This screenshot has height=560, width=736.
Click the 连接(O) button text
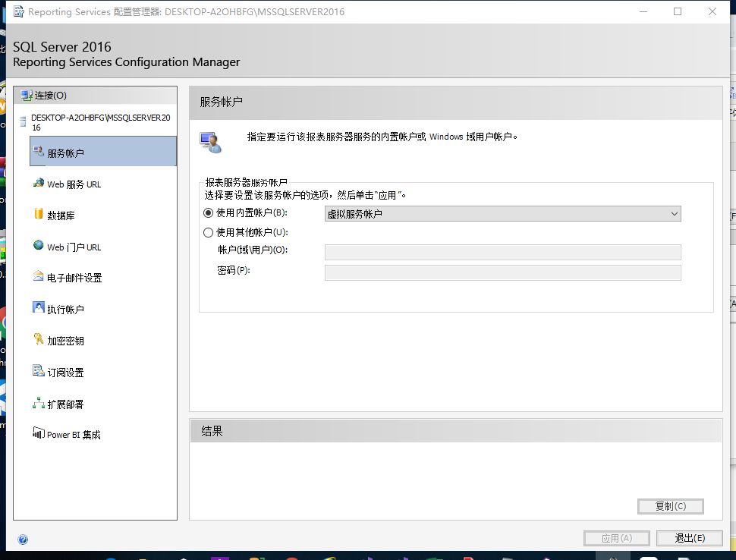pos(51,96)
